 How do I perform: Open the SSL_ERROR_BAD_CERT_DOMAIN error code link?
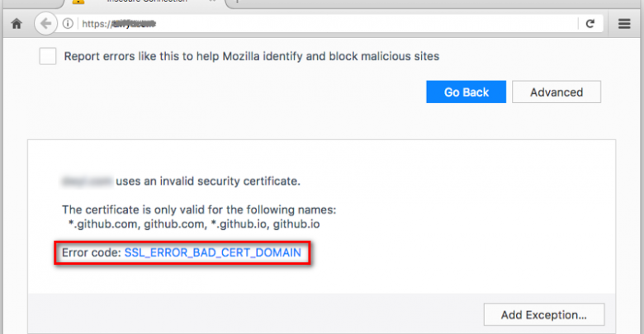pyautogui.click(x=212, y=252)
